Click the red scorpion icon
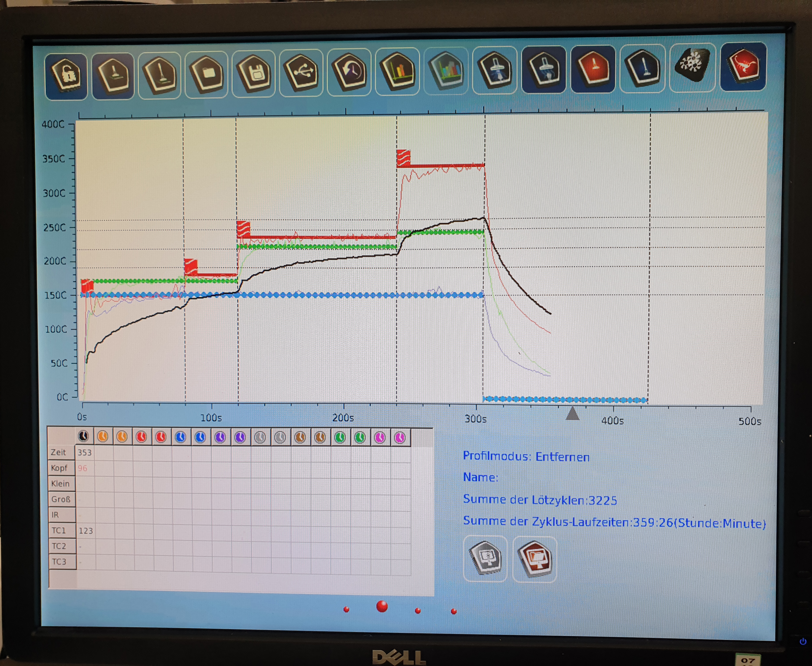Image resolution: width=812 pixels, height=666 pixels. point(744,66)
